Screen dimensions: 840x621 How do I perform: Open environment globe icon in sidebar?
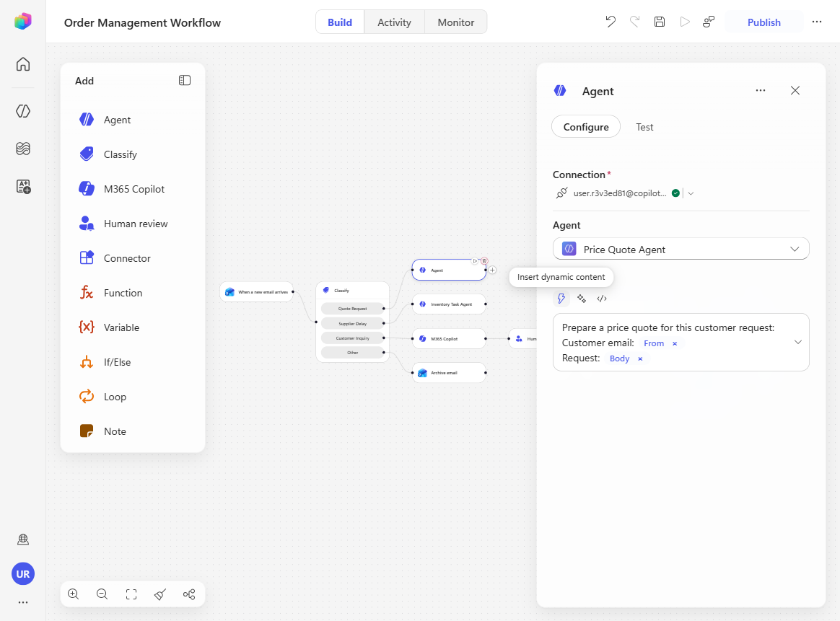(x=23, y=539)
